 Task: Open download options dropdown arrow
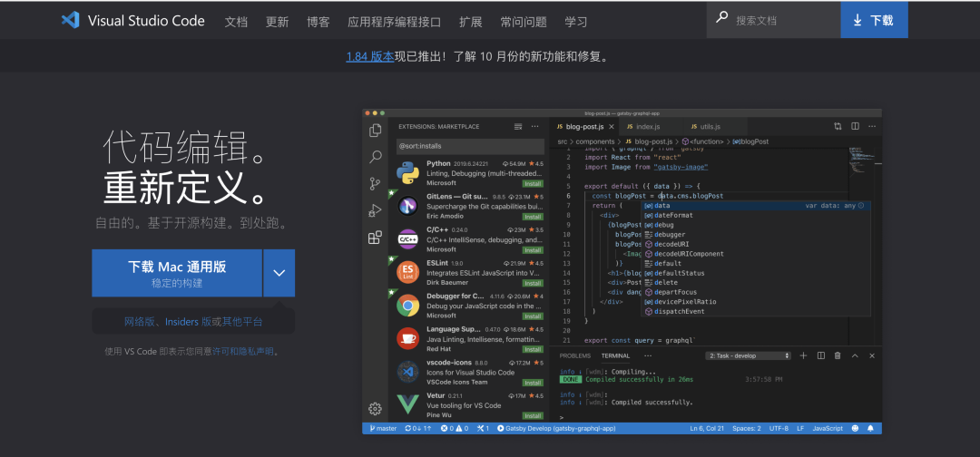(279, 273)
